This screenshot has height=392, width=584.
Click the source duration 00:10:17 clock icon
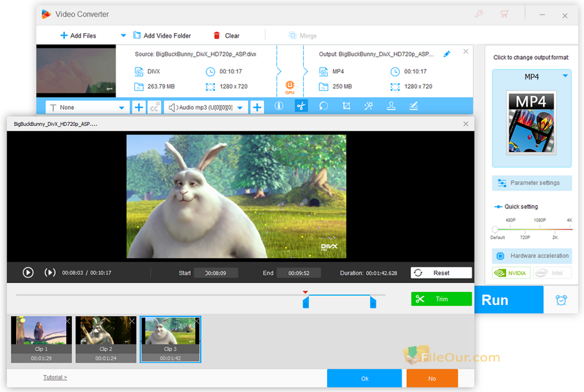(x=210, y=71)
